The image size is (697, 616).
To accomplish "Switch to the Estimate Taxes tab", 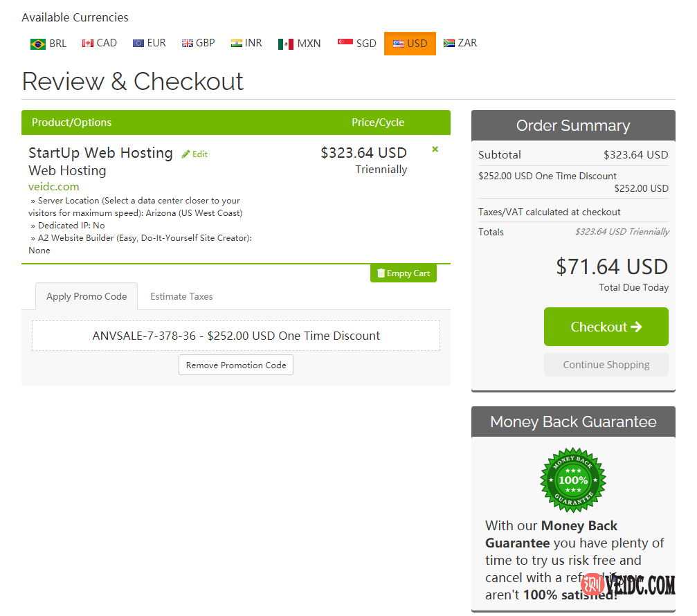I will [x=181, y=296].
